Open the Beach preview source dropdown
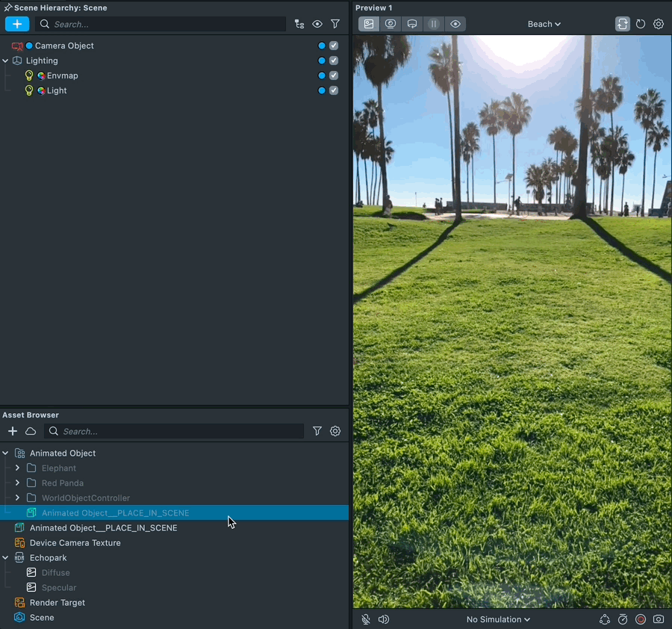This screenshot has height=629, width=672. 544,24
